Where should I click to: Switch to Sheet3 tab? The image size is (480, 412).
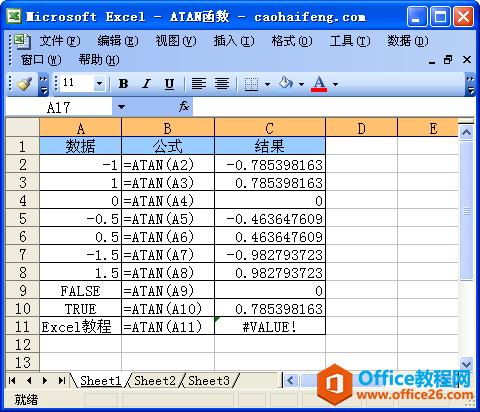209,381
